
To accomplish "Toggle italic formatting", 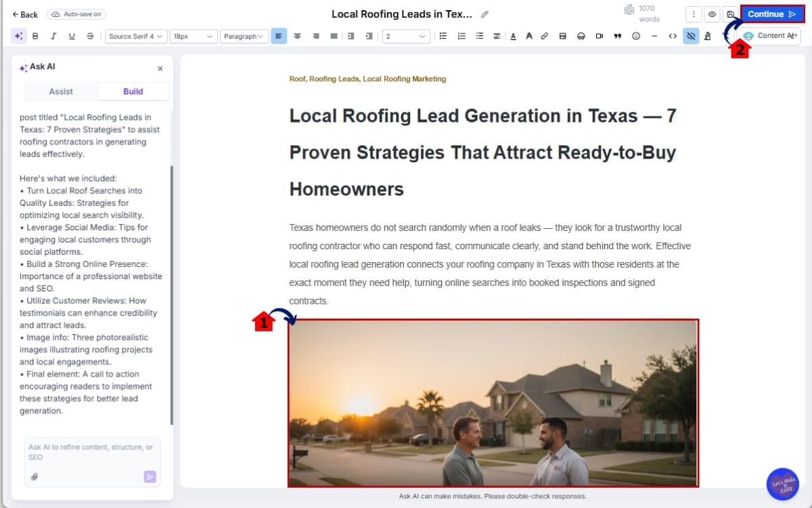I will click(x=53, y=36).
